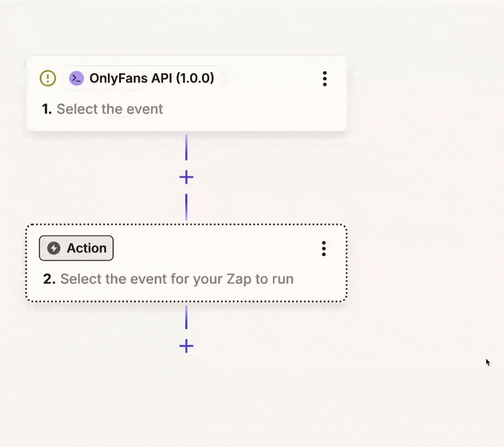Click the step number "2." on the action card

pyautogui.click(x=49, y=278)
